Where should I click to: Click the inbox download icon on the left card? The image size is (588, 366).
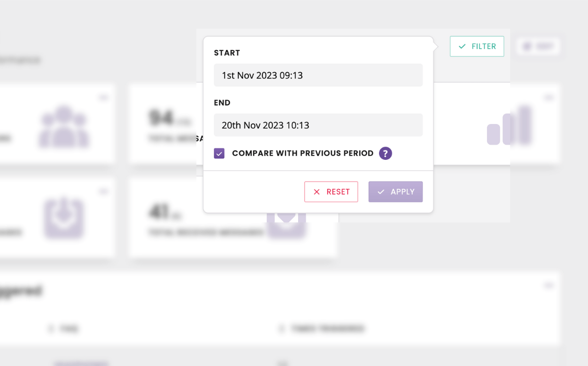coord(63,219)
